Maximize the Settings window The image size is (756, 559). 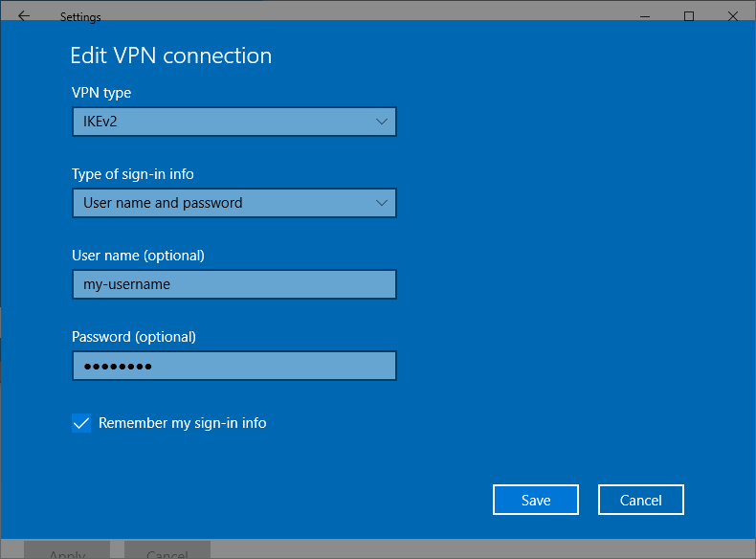point(689,16)
